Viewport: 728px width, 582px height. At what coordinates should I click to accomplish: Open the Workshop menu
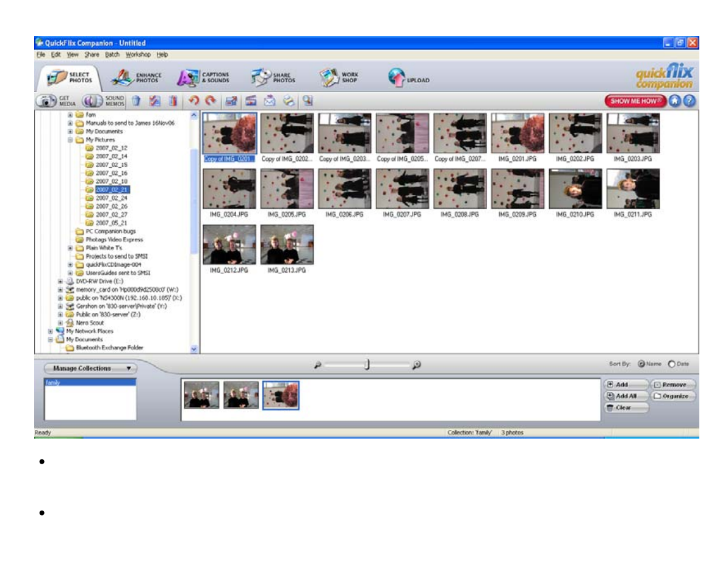click(x=138, y=55)
